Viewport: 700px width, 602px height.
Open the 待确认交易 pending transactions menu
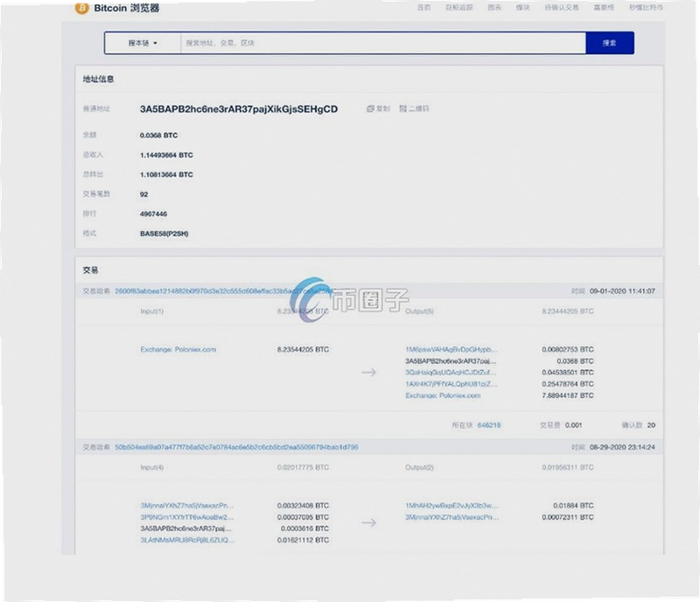point(562,8)
